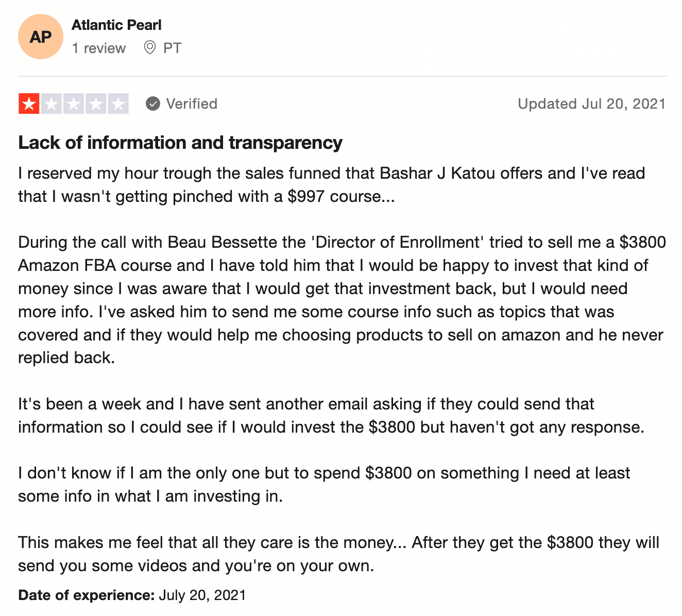
Task: Click the location pin icon
Action: point(150,48)
